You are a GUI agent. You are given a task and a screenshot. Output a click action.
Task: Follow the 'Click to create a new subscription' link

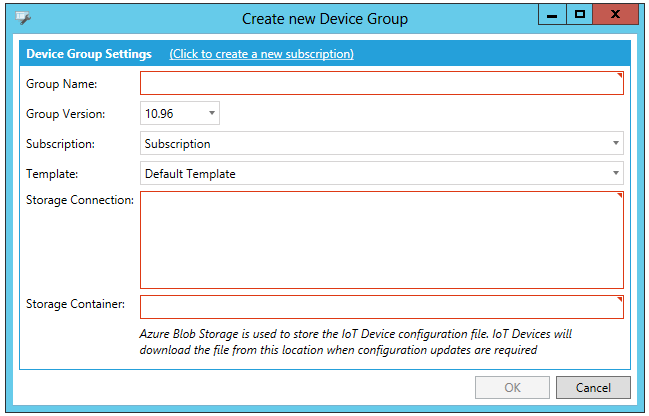pos(262,54)
